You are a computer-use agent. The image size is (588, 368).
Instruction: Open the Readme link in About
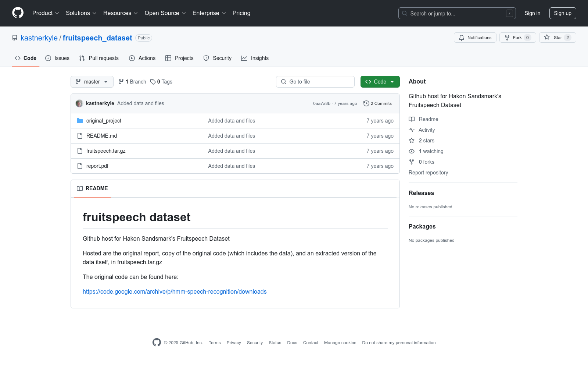(x=424, y=119)
